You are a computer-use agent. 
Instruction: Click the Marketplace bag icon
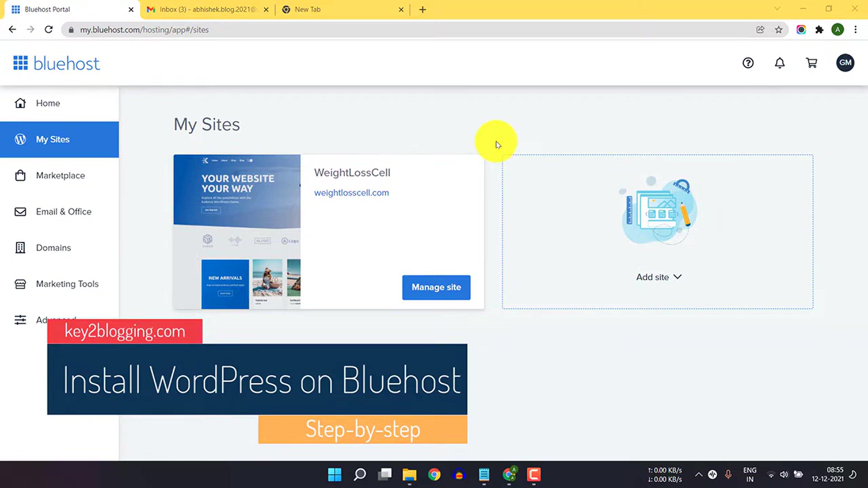[20, 175]
